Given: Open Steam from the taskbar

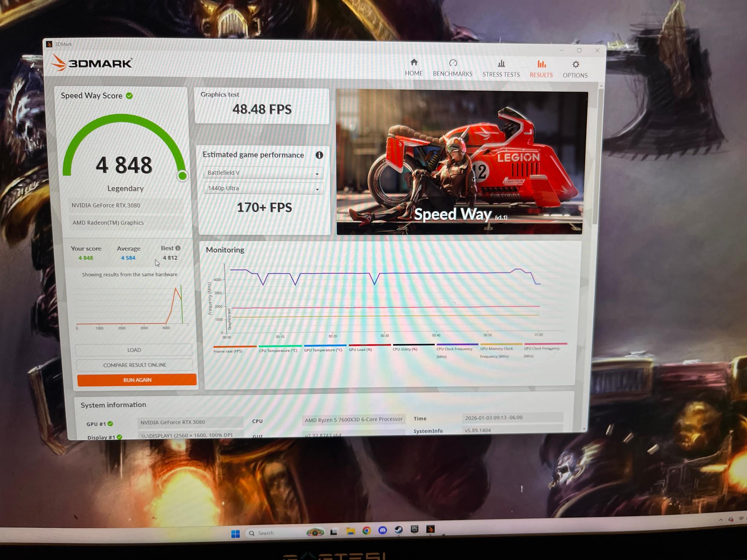Looking at the screenshot, I should click(398, 529).
